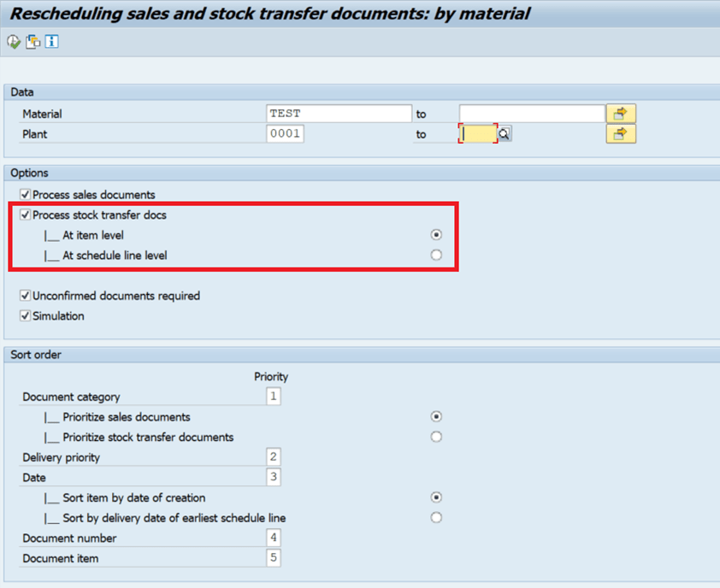Toggle Process stock transfer docs checkbox
720x588 pixels.
(x=27, y=215)
